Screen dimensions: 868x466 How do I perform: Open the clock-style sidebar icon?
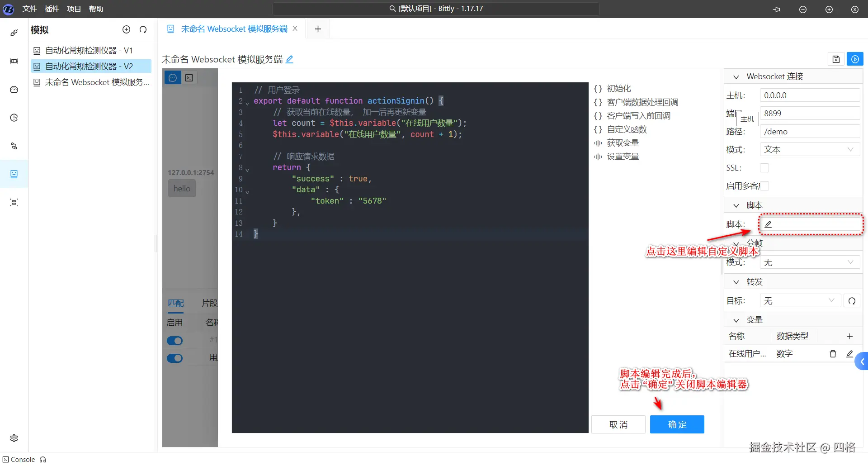(x=14, y=118)
